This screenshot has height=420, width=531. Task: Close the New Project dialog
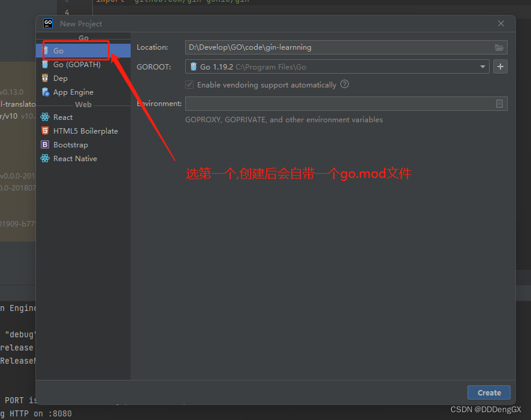501,23
